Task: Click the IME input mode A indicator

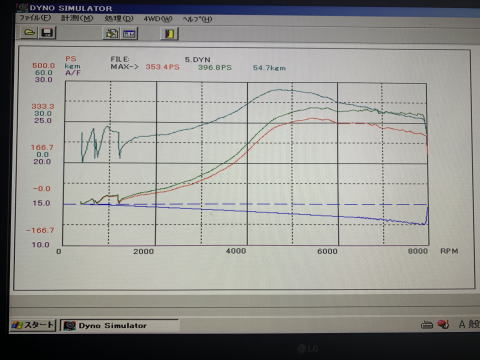Action: tap(462, 324)
